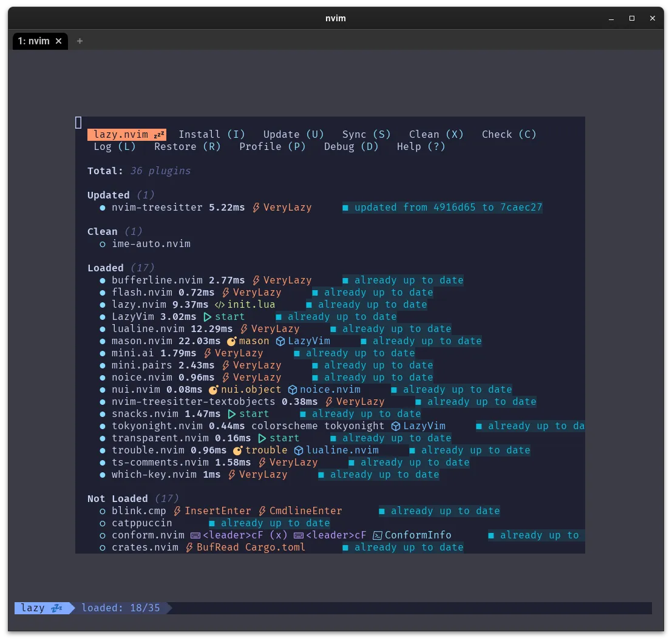Maximize the nvim window

click(632, 18)
